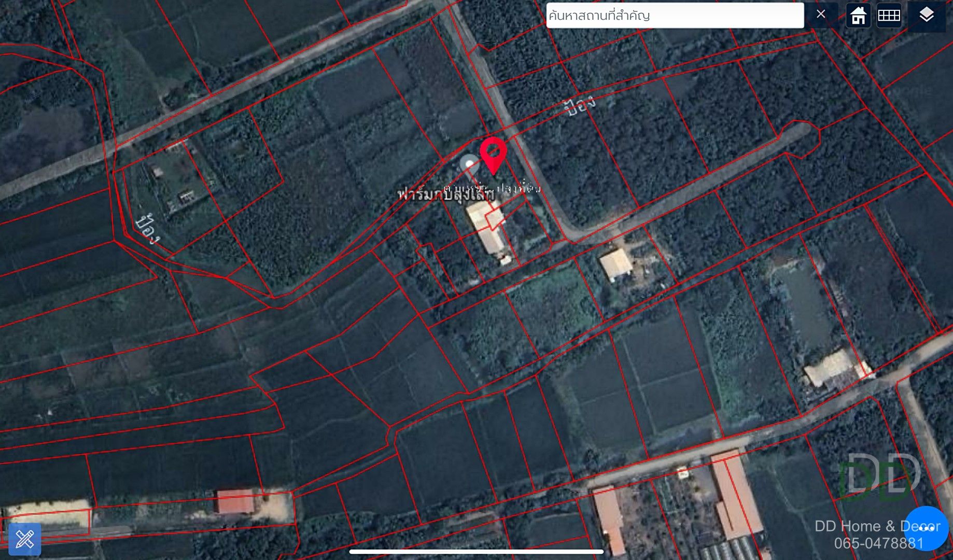The width and height of the screenshot is (953, 560).
Task: Click the ป็อง label on left parcel
Action: click(x=147, y=229)
